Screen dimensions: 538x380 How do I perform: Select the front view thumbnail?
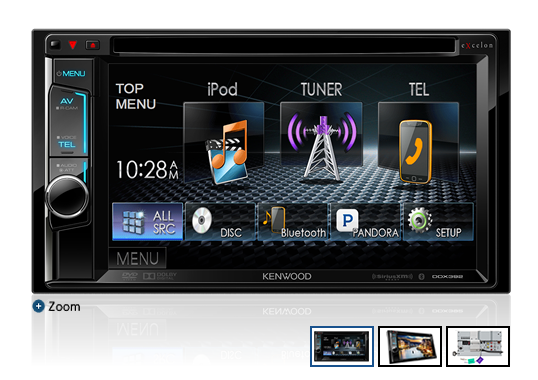tap(342, 346)
